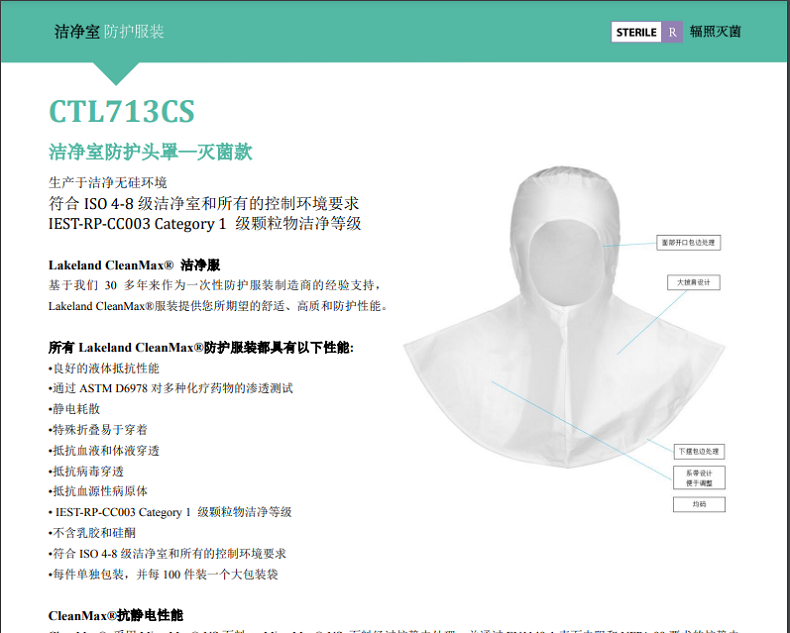Click the 面部开口包边处理 callout label
790x633 pixels.
click(x=688, y=242)
